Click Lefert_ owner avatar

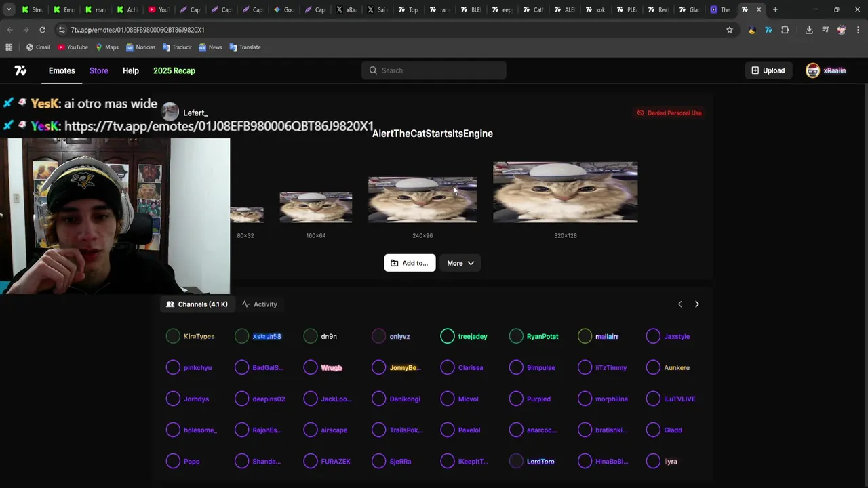[170, 113]
